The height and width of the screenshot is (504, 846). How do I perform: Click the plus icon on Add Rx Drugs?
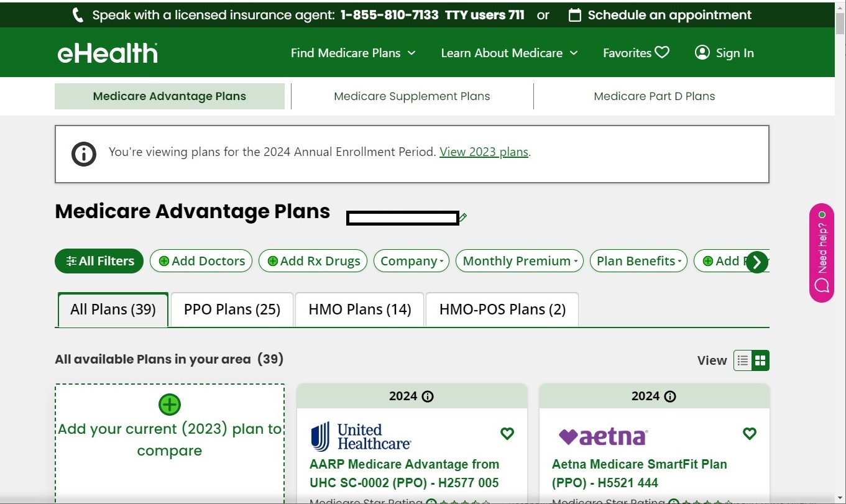coord(272,261)
